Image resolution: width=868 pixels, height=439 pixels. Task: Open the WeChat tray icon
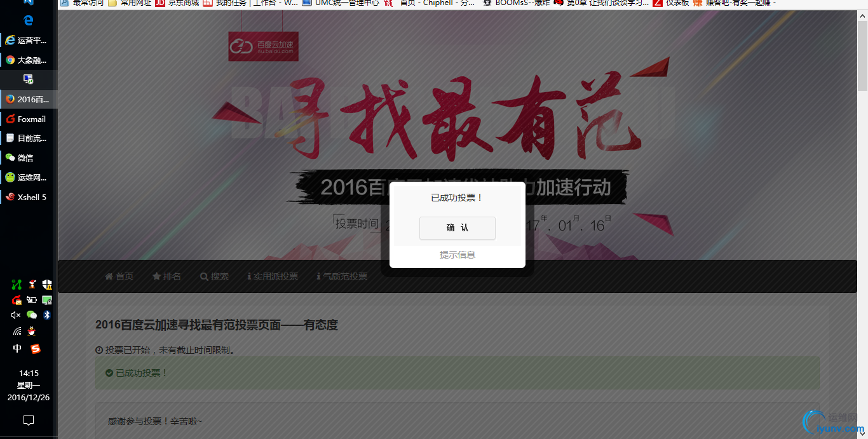tap(32, 315)
